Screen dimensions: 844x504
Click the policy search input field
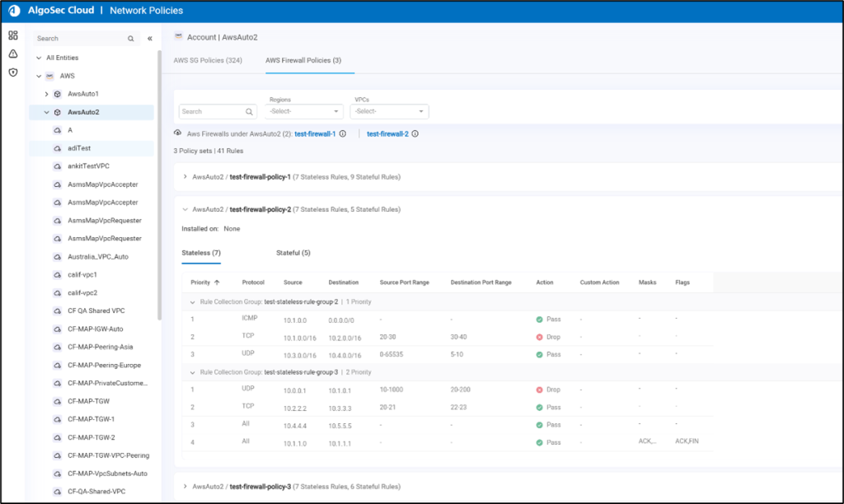click(212, 111)
